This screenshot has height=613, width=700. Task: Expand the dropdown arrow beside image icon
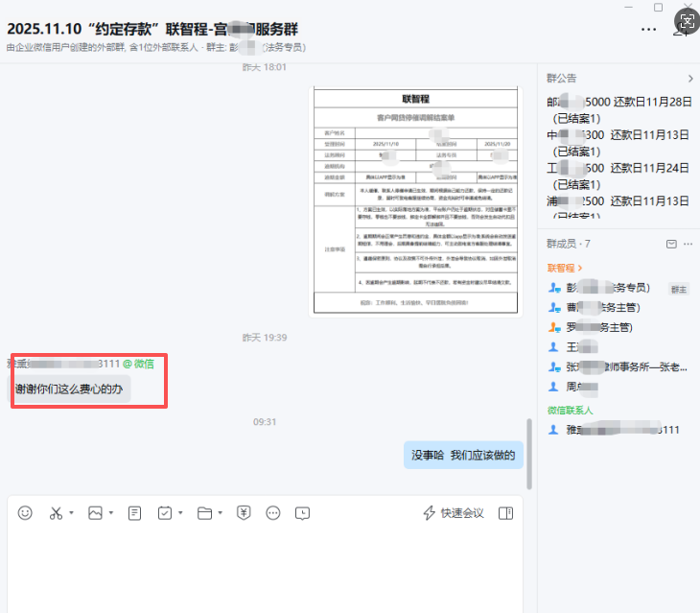click(x=111, y=513)
